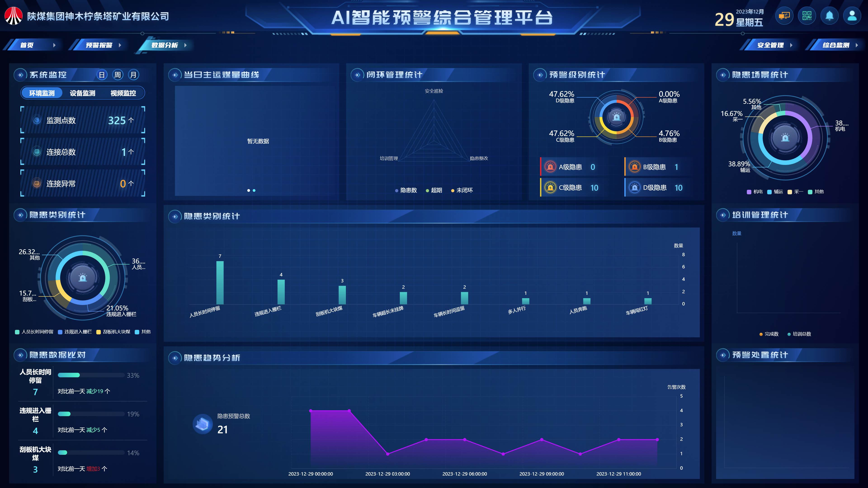Open the 数据分析 navigation item

tap(164, 45)
